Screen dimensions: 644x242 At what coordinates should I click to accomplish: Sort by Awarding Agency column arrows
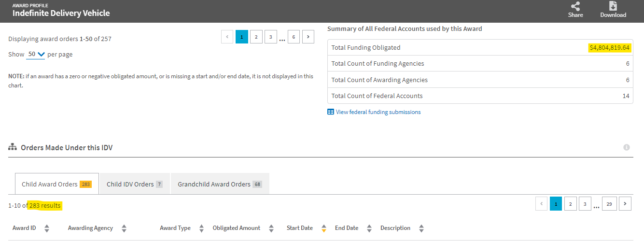click(x=124, y=228)
